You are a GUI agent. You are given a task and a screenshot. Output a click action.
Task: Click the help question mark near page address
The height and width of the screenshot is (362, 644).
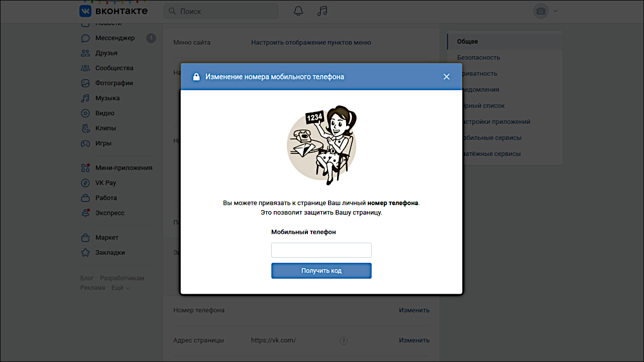point(344,341)
